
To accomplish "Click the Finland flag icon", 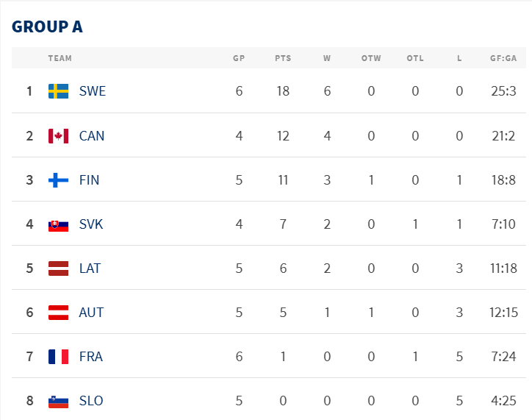I will (58, 180).
